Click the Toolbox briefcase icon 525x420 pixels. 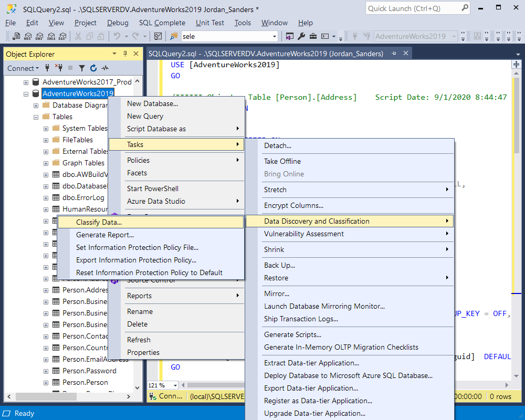(x=313, y=36)
